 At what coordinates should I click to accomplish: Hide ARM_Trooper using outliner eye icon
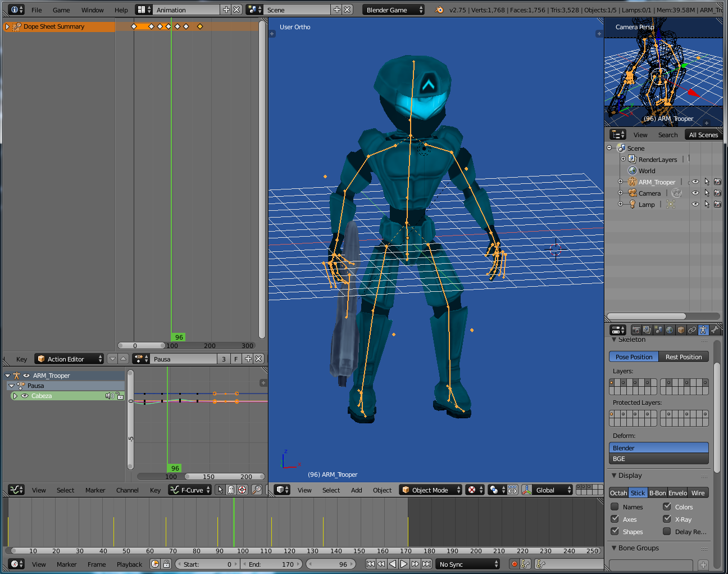click(695, 182)
